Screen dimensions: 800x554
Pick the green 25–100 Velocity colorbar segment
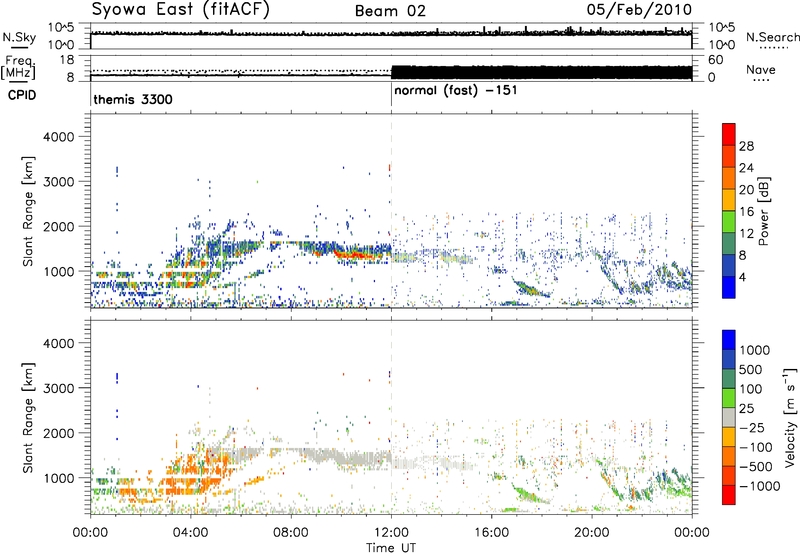click(x=729, y=398)
